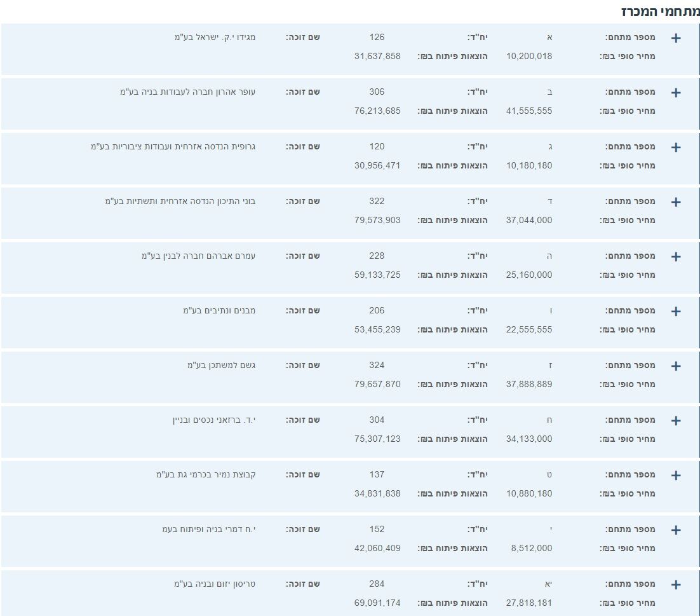Screen dimensions: 700x616
Task: Click the plus icon beside compound ג
Action: pyautogui.click(x=676, y=147)
